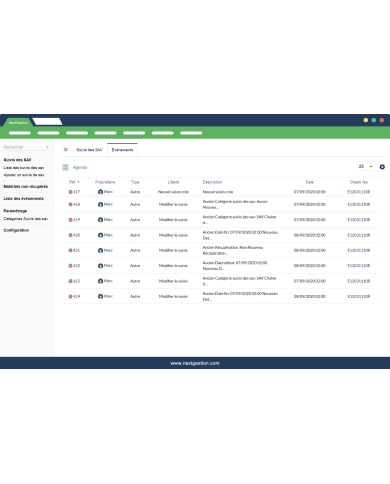
Task: Click 'Nouvel suivis crée' description cell
Action: pyautogui.click(x=218, y=192)
